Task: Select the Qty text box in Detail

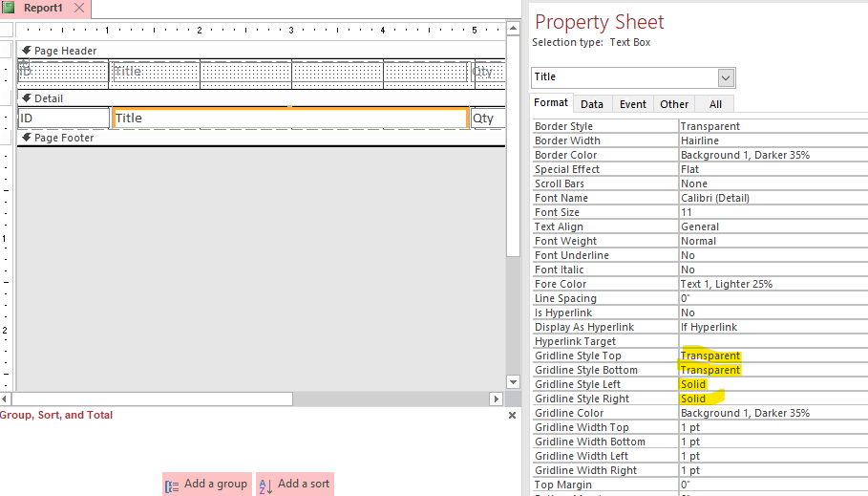Action: point(488,119)
